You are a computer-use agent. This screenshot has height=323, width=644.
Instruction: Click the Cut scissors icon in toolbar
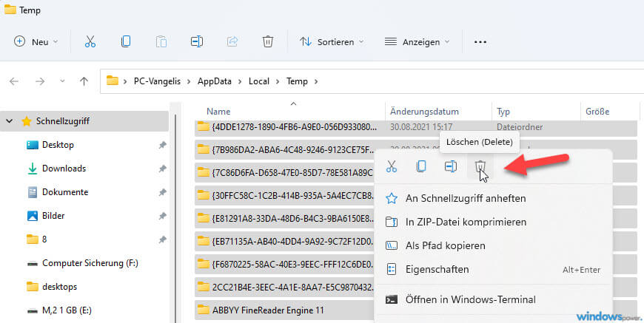click(90, 42)
